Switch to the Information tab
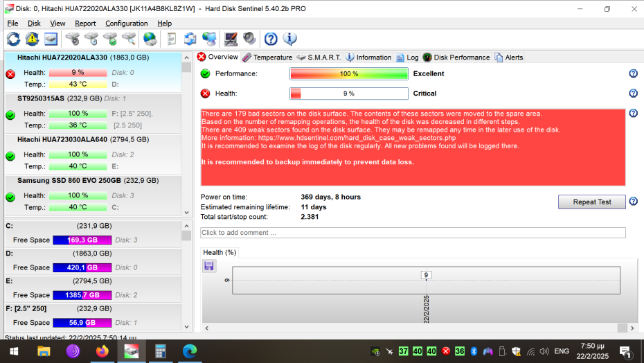Viewport: 644px width, 363px height. [x=368, y=57]
